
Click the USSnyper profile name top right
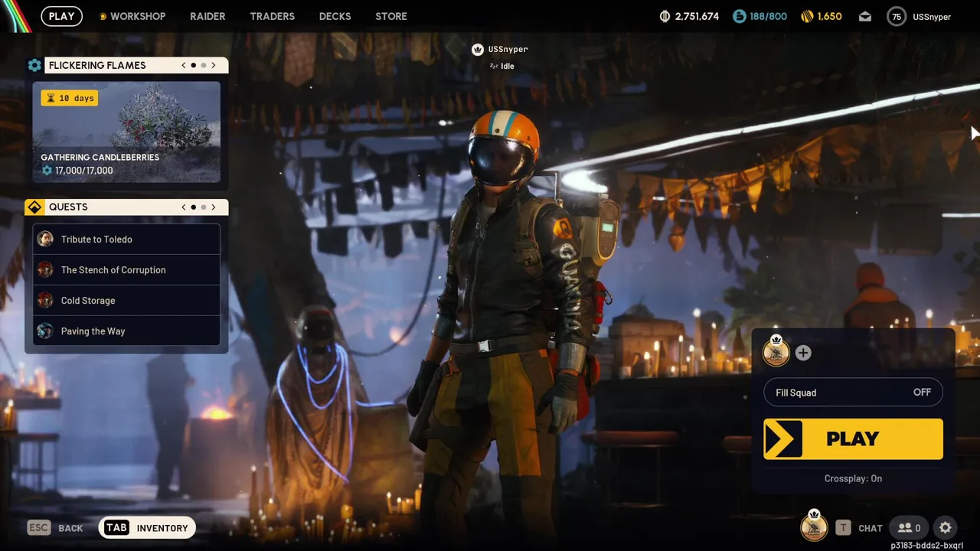[x=932, y=17]
